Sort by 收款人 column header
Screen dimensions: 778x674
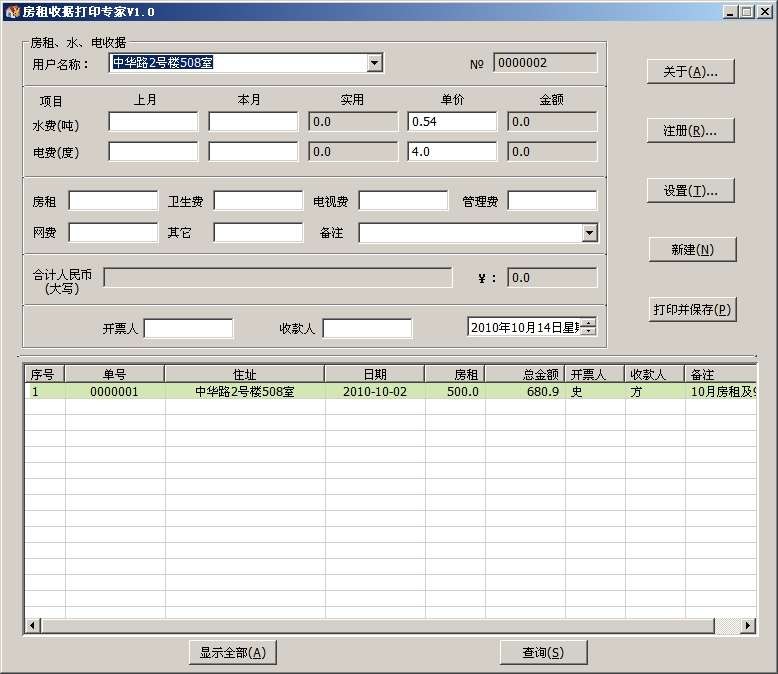tap(655, 374)
